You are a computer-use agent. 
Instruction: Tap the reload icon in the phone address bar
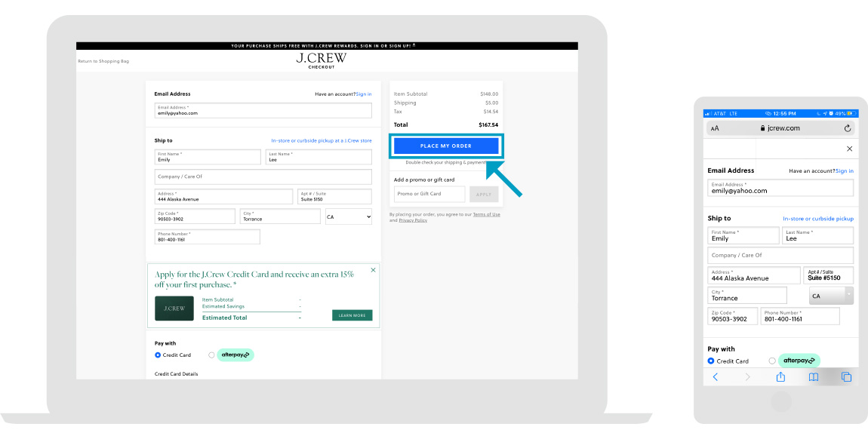(847, 128)
